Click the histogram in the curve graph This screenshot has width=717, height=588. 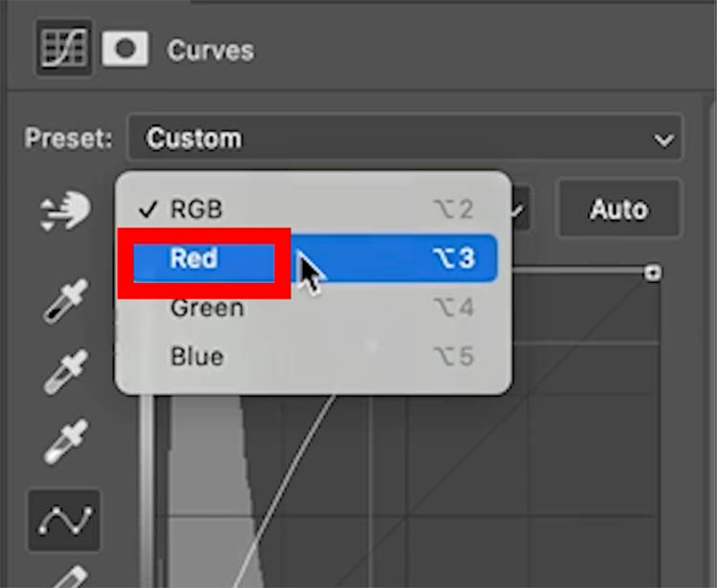pyautogui.click(x=206, y=507)
